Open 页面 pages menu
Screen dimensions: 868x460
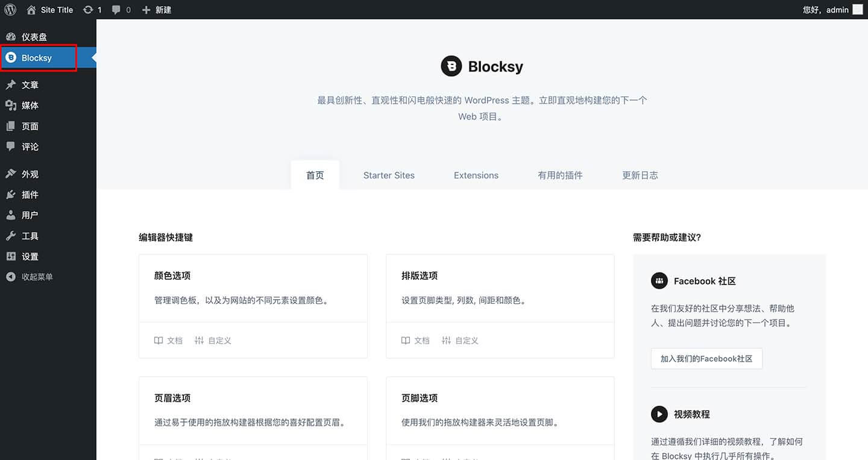[48, 126]
